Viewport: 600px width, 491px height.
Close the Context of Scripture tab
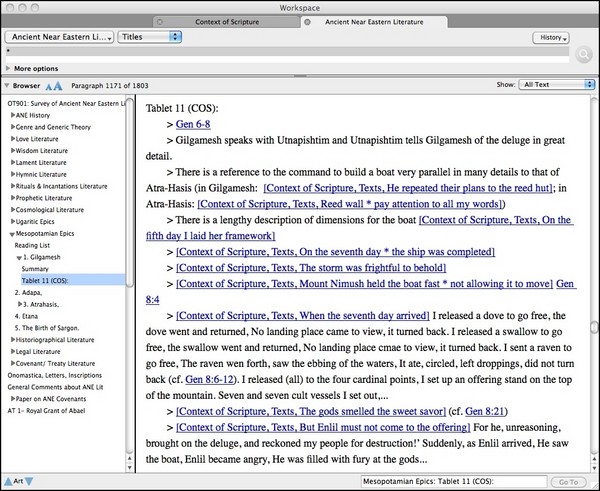coord(160,22)
